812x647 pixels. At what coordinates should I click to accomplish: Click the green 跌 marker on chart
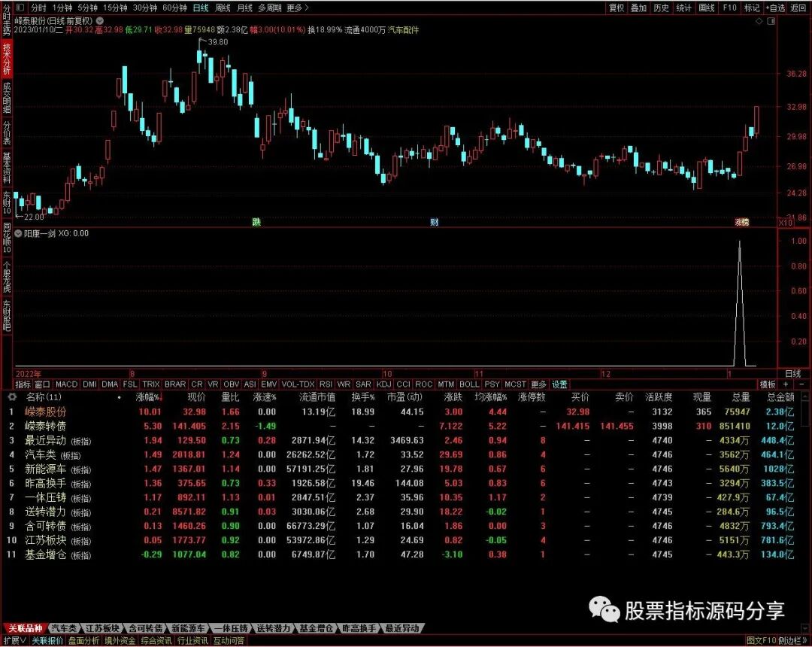tap(256, 222)
